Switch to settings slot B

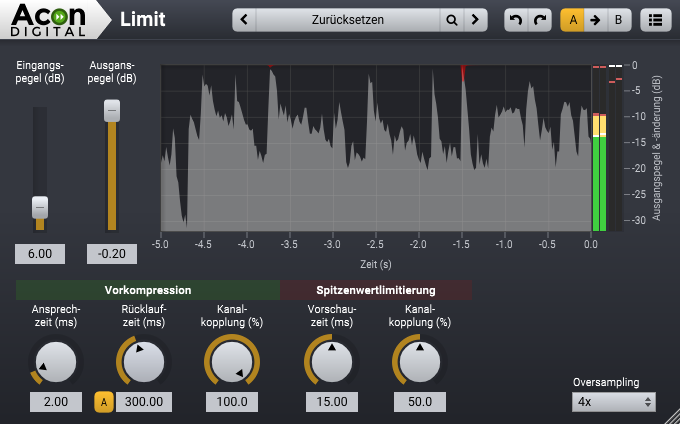pyautogui.click(x=617, y=19)
